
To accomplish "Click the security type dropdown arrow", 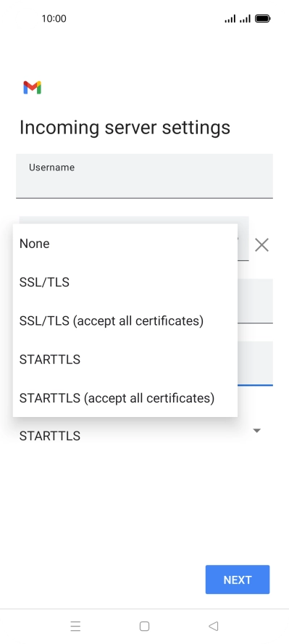I will point(257,431).
